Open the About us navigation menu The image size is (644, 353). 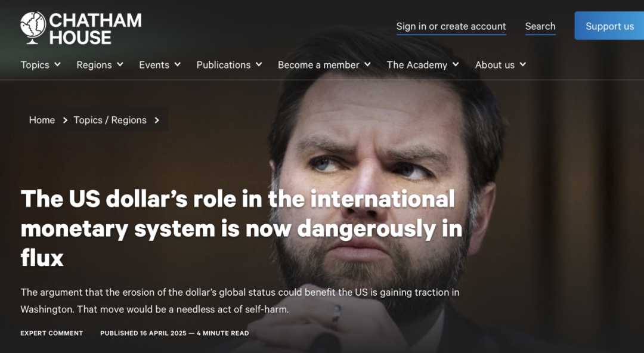coord(494,65)
